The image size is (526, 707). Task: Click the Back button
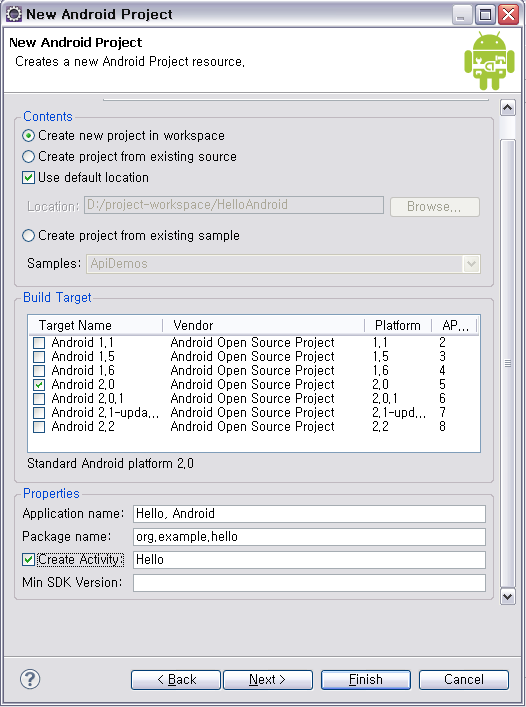coord(176,679)
